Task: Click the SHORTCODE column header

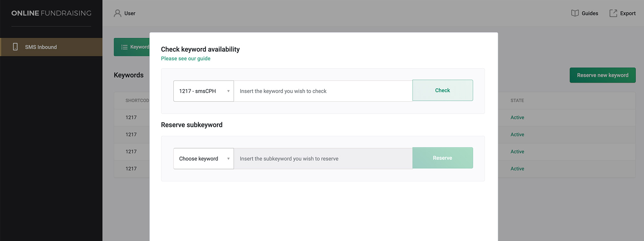Action: pos(137,101)
